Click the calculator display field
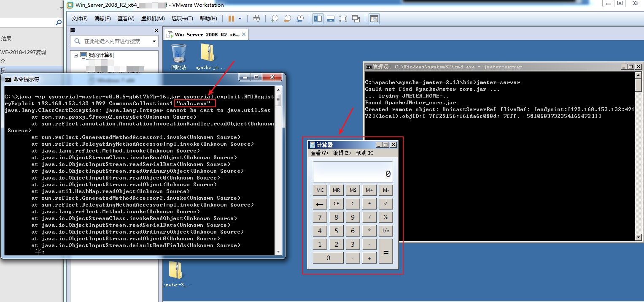The height and width of the screenshot is (302, 644). [x=353, y=172]
